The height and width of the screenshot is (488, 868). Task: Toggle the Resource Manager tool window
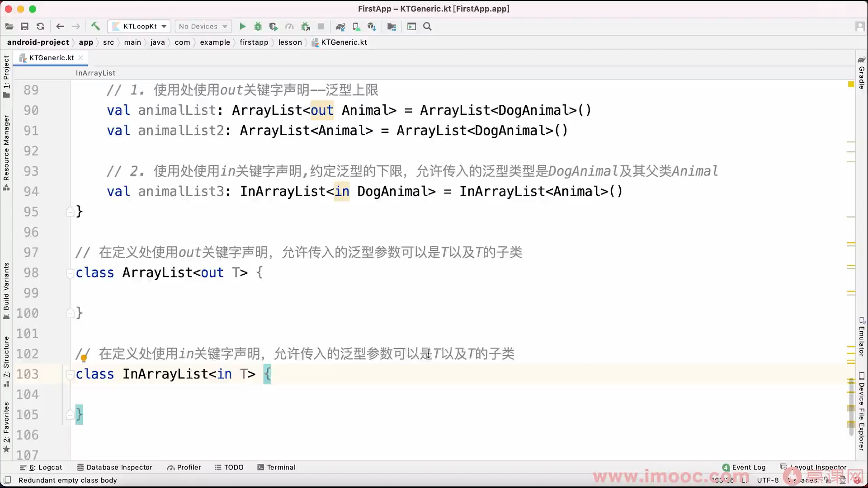(6, 153)
